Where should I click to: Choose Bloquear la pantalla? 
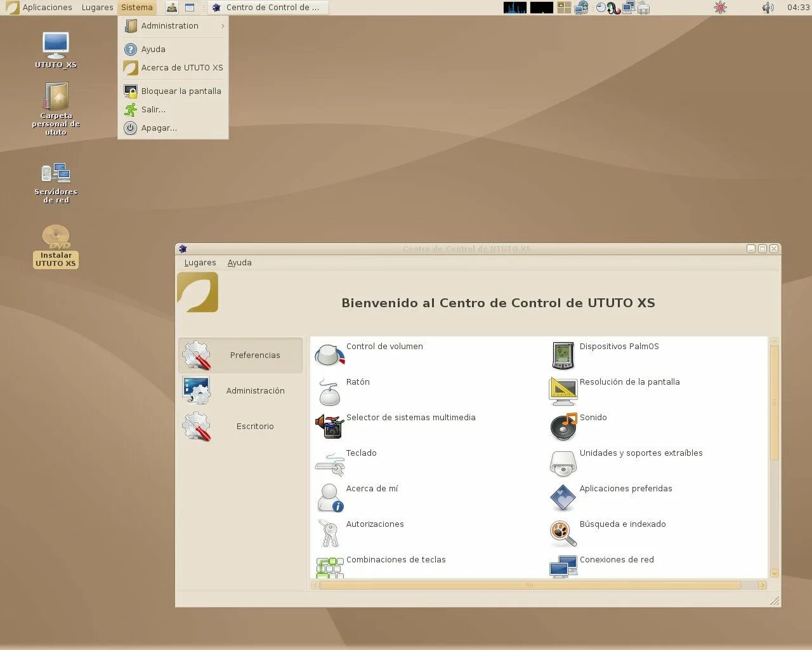174,91
